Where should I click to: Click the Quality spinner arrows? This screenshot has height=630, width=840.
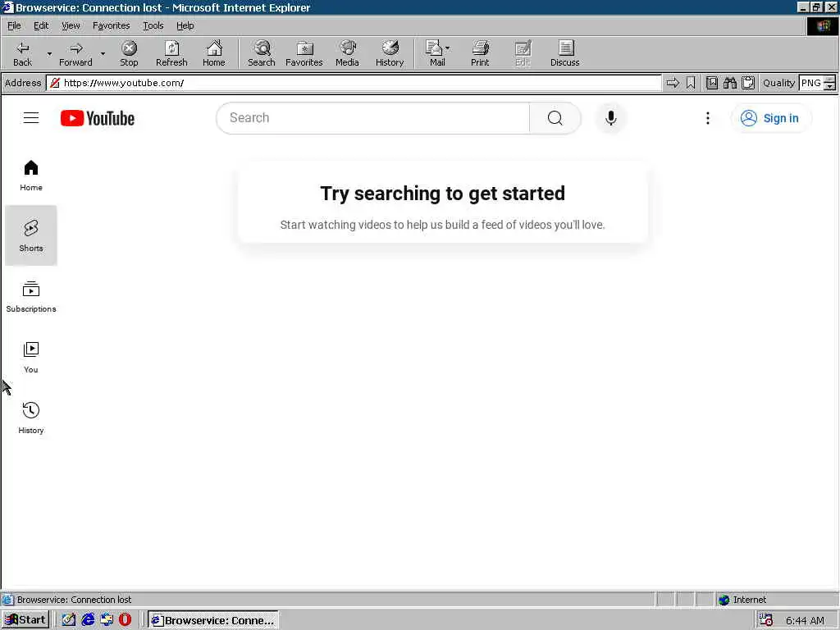[x=830, y=83]
